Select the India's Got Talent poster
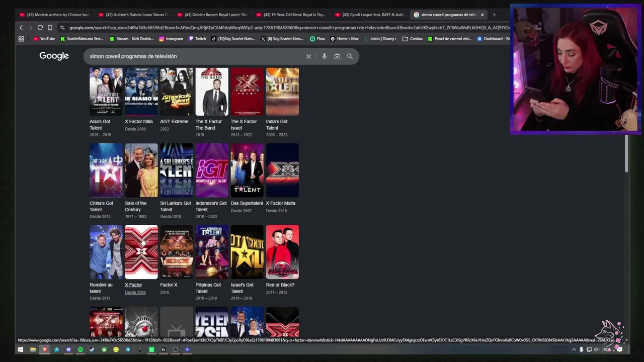This screenshot has width=644, height=362. point(282,92)
